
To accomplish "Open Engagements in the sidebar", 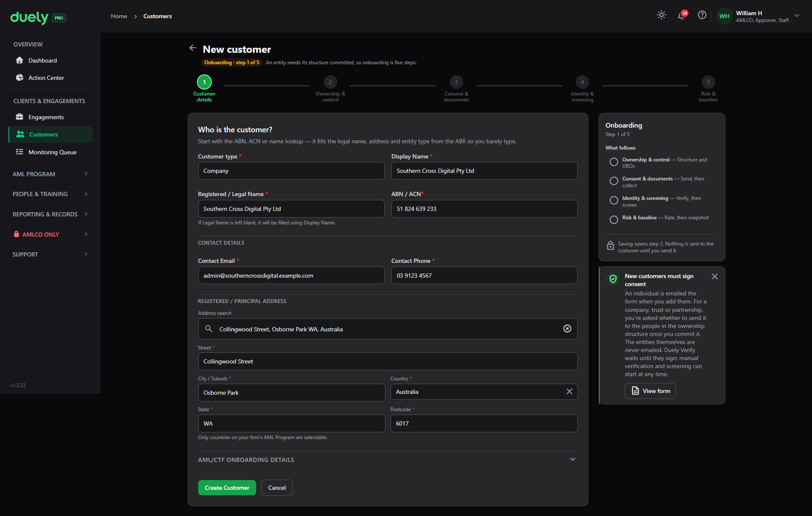I will 50,117.
